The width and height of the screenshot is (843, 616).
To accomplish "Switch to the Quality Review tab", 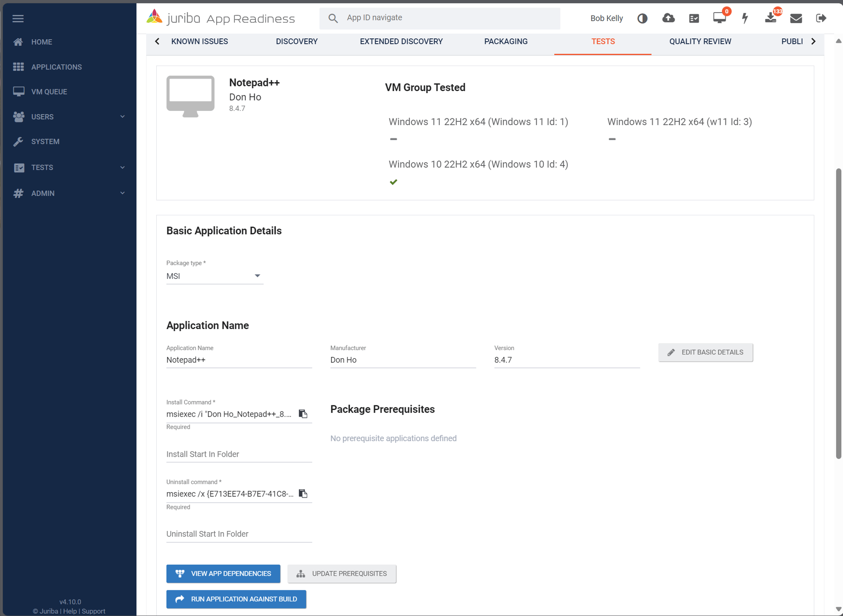I will (700, 41).
